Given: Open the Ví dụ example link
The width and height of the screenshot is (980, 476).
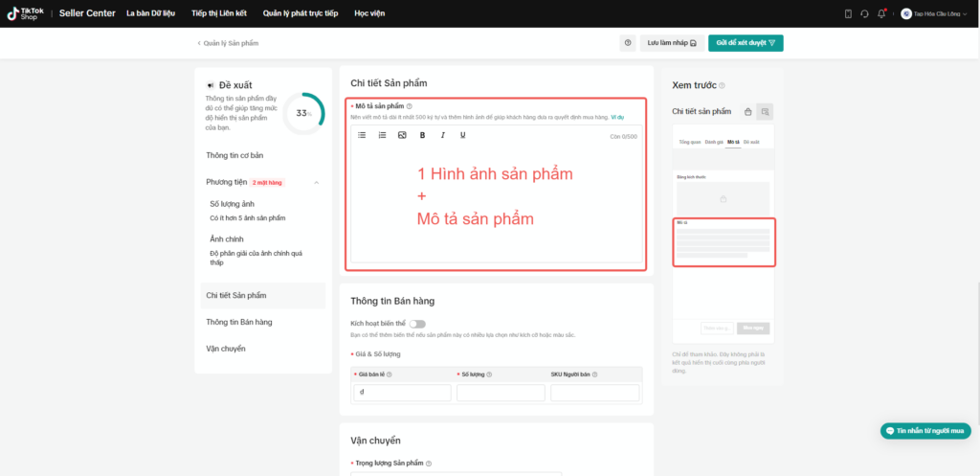Looking at the screenshot, I should pos(617,117).
